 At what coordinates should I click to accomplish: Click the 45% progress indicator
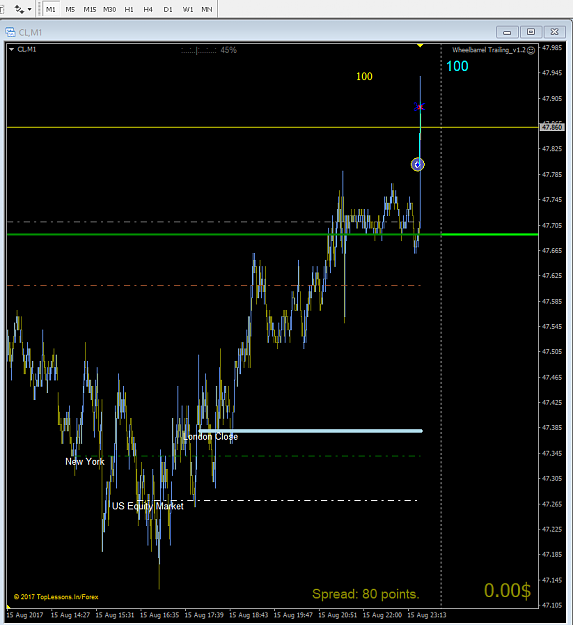click(x=229, y=50)
